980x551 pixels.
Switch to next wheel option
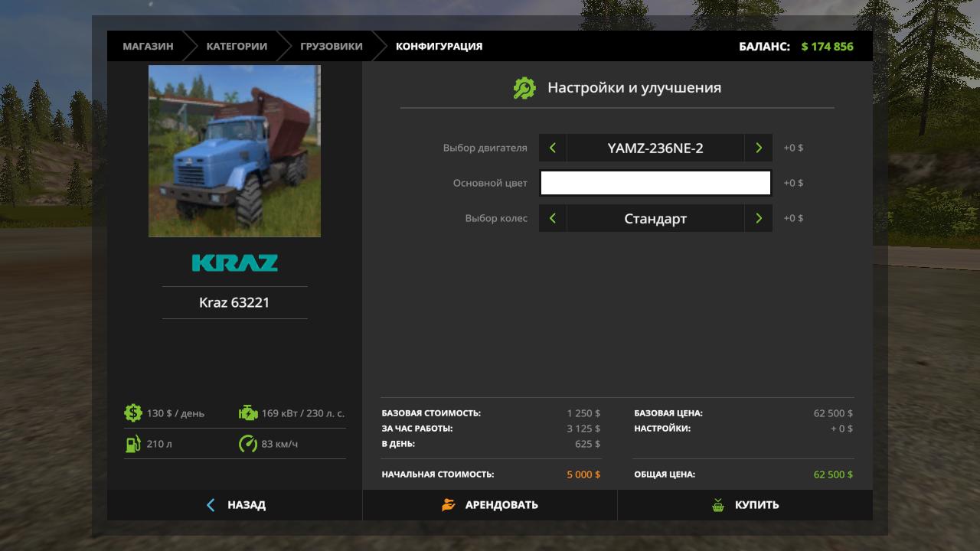point(758,218)
